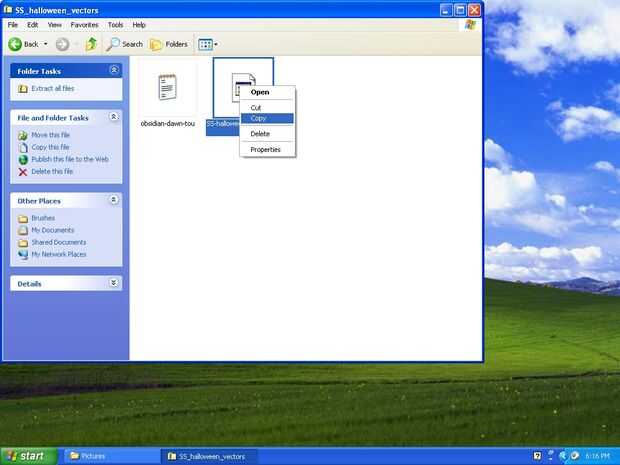Choose Cut in the context menu
Image resolution: width=620 pixels, height=465 pixels.
(267, 108)
